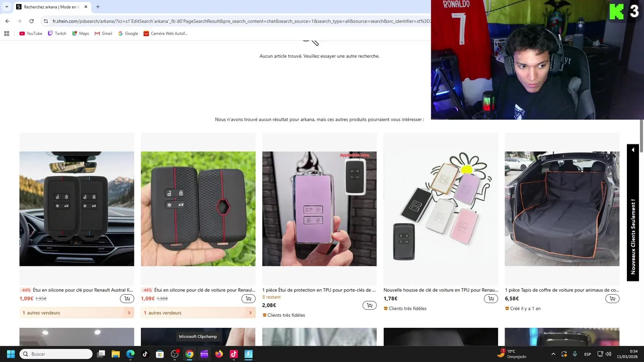Screen dimensions: 644x362
Task: Open title Étui en silicone pour Renault Austral
Action: click(x=83, y=290)
